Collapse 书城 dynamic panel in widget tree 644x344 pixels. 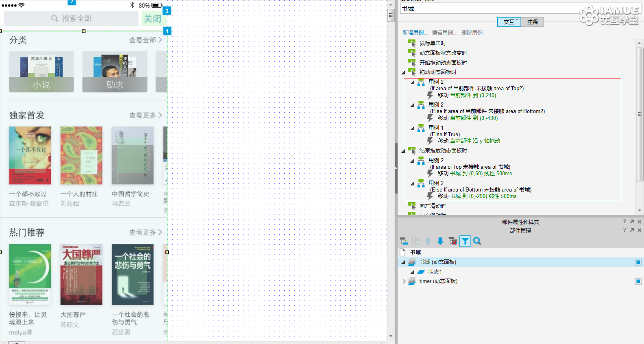[x=403, y=263]
